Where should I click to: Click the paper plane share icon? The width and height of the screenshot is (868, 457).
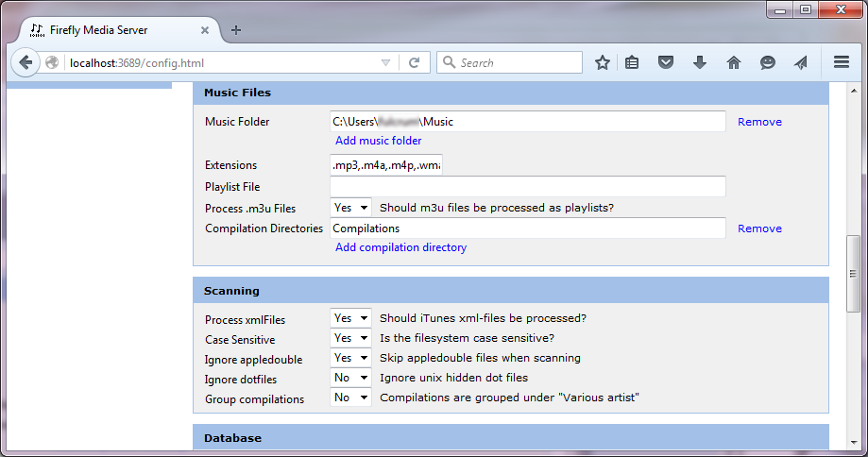801,63
